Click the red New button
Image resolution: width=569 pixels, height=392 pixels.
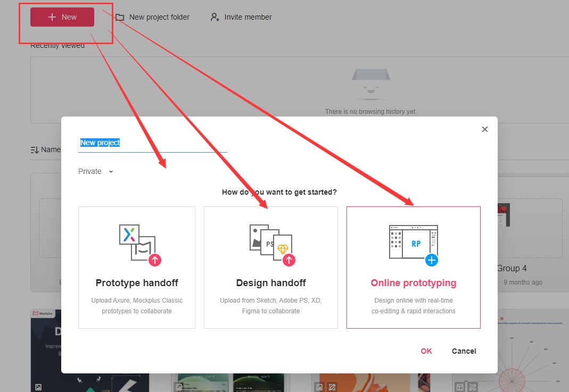[x=62, y=17]
